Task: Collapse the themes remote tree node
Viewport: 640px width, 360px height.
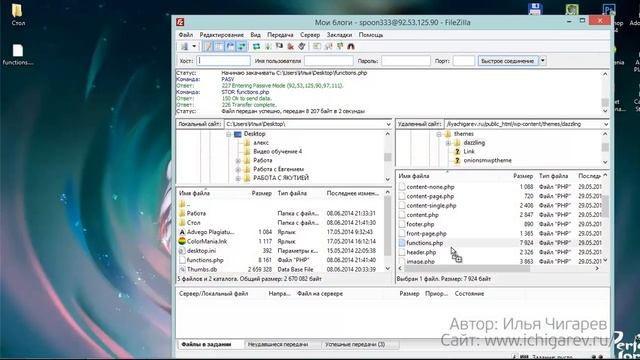Action: (439, 134)
